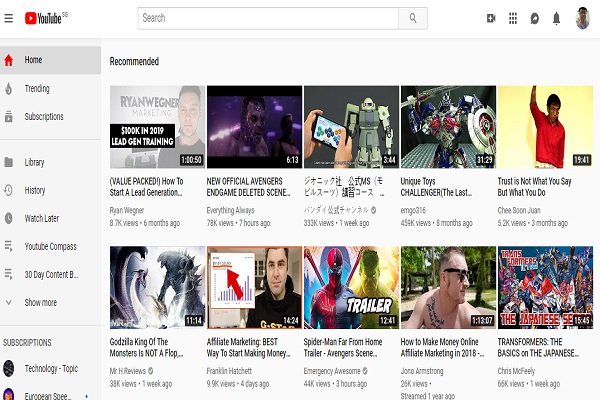The height and width of the screenshot is (400, 600).
Task: Click title 'NEW OFFICIAL AVENGERS ENDGAME DELETED SCENE'
Action: coord(248,187)
